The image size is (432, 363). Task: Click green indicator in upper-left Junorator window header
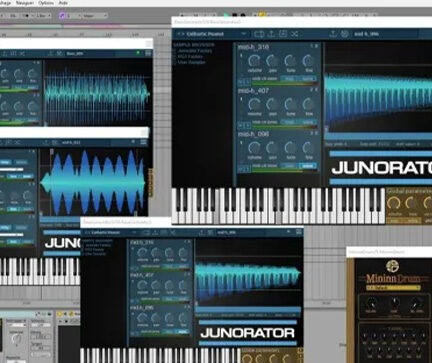pyautogui.click(x=138, y=53)
